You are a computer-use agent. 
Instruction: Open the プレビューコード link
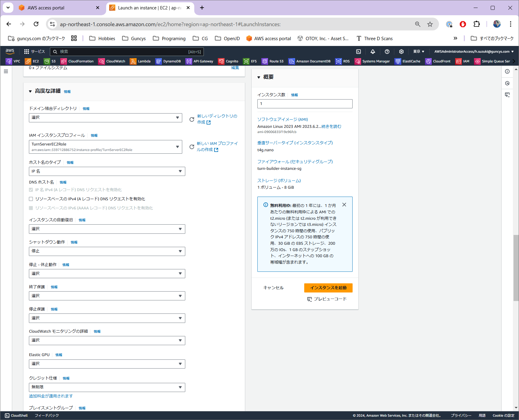click(327, 299)
